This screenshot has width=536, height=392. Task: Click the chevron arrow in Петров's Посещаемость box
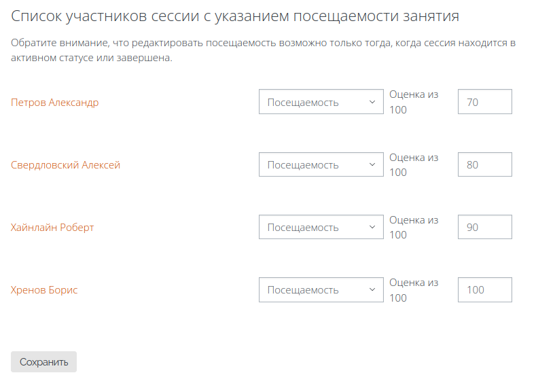[372, 102]
